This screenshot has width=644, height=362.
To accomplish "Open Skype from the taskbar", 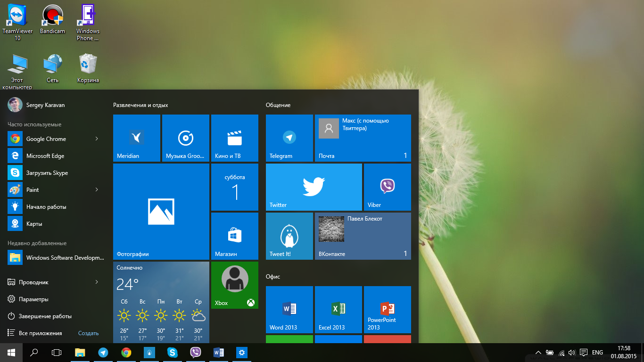I will pos(173,352).
